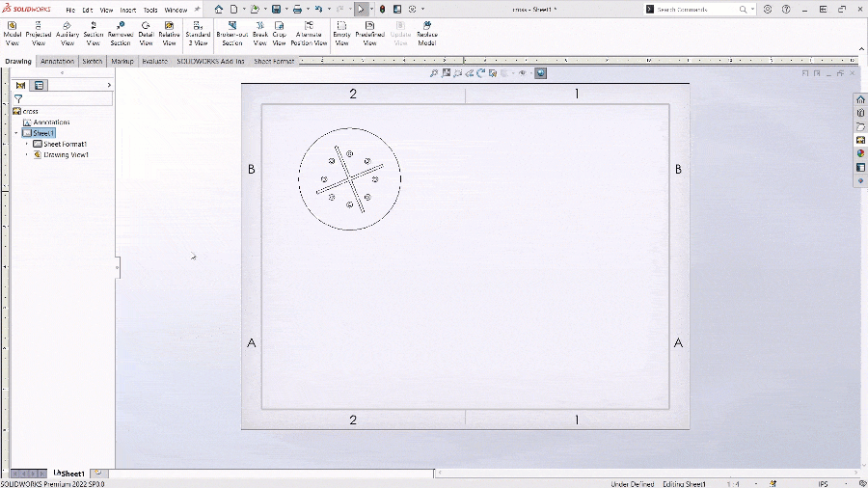Click the Rotate View icon
This screenshot has width=868, height=488.
pos(480,73)
